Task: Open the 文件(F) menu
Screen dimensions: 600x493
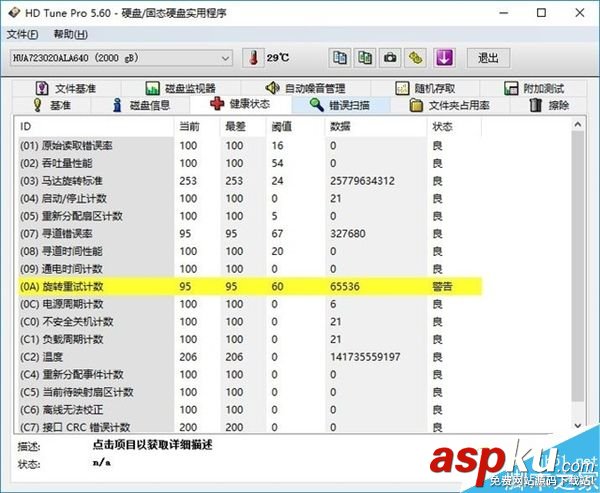Action: pyautogui.click(x=22, y=34)
